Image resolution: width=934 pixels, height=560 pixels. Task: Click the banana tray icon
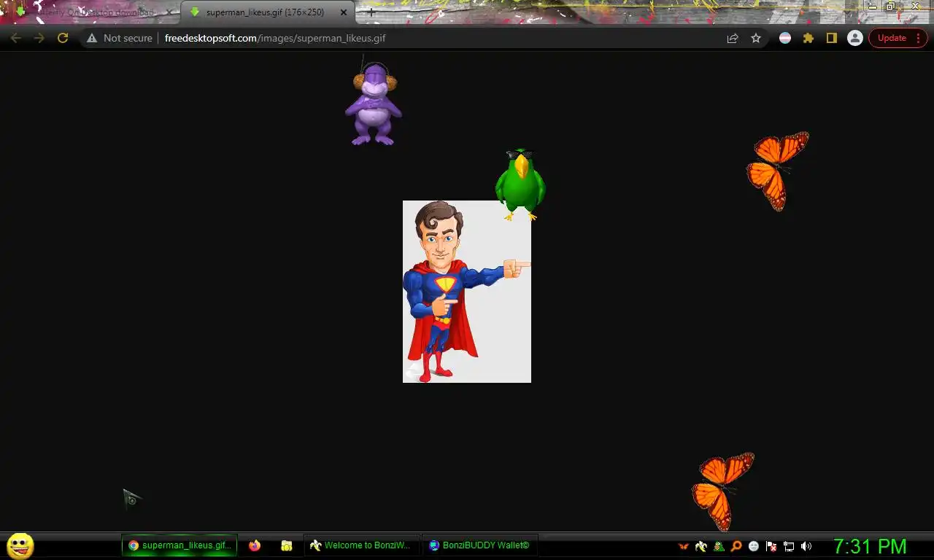coord(701,546)
